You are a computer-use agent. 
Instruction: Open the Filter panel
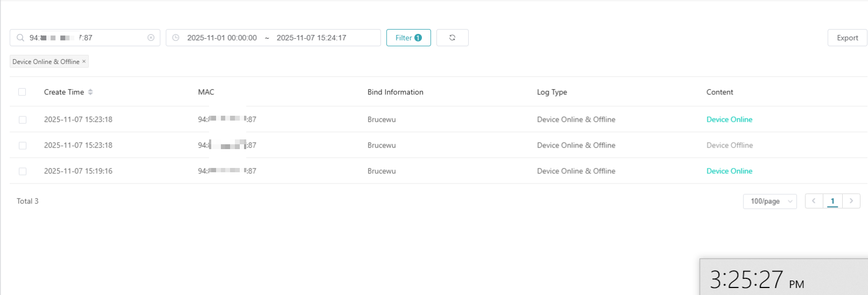click(408, 38)
